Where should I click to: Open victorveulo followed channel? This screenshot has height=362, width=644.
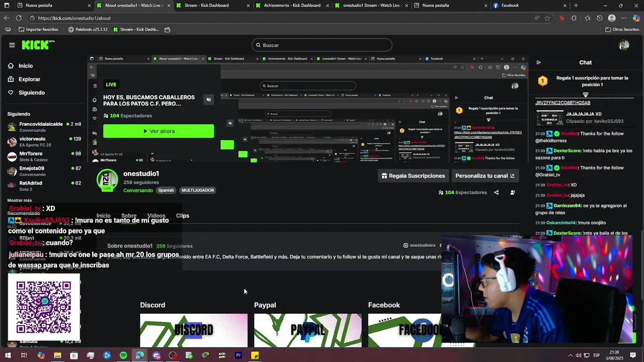coord(44,142)
